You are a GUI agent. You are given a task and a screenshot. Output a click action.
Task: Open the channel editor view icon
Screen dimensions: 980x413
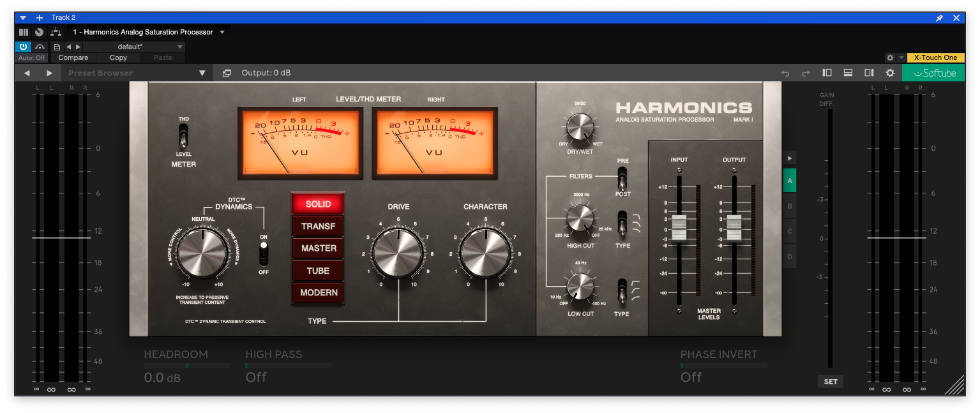coord(24,32)
